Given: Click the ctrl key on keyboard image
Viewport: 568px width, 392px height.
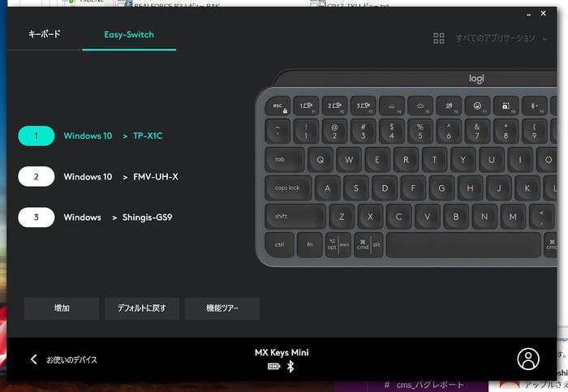Looking at the screenshot, I should pos(280,245).
